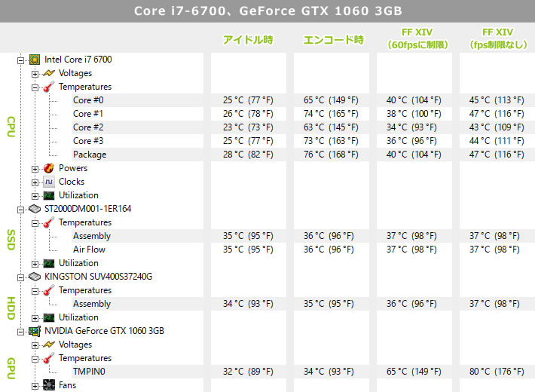Image resolution: width=535 pixels, height=392 pixels.
Task: Click the Core #0 encode value 65 °C
Action: (331, 100)
